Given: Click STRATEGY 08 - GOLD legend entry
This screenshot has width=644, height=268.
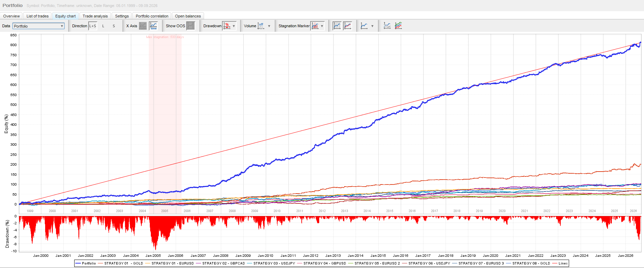Looking at the screenshot, I should click(x=528, y=263).
